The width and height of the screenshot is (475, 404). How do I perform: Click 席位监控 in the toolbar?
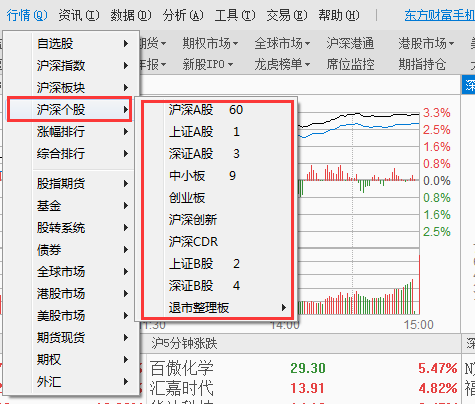pyautogui.click(x=350, y=64)
